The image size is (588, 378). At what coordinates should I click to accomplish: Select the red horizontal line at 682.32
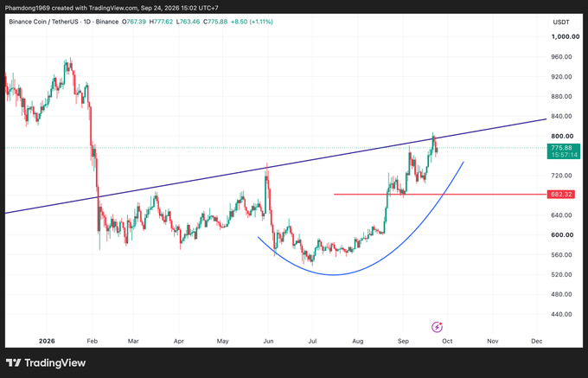tap(440, 195)
